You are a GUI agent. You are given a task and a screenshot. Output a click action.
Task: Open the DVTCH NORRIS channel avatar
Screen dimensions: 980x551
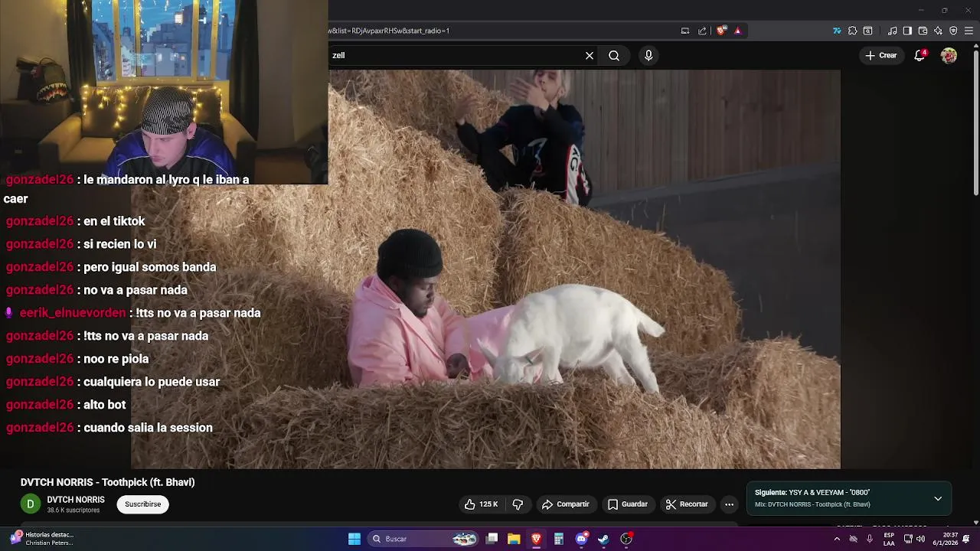(x=30, y=504)
